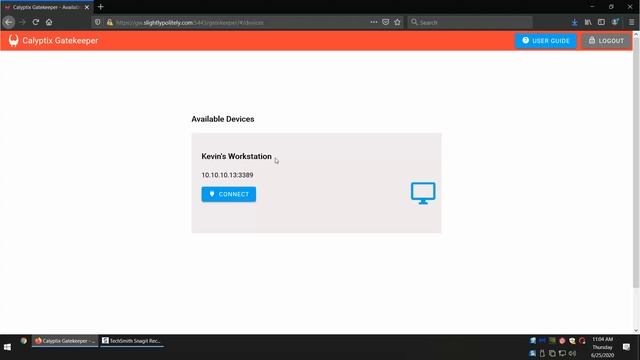640x360 pixels.
Task: Select the Calyptix Gatekeeper browser tab
Action: [x=47, y=7]
